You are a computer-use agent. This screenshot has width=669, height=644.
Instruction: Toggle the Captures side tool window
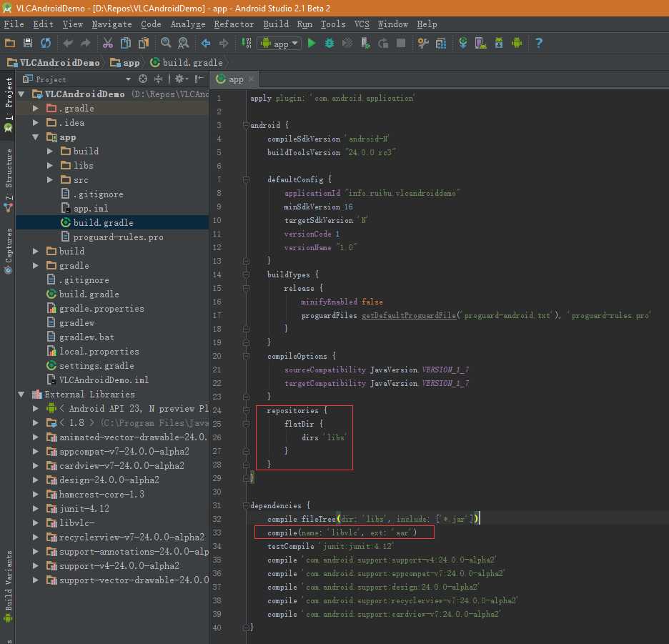point(8,251)
